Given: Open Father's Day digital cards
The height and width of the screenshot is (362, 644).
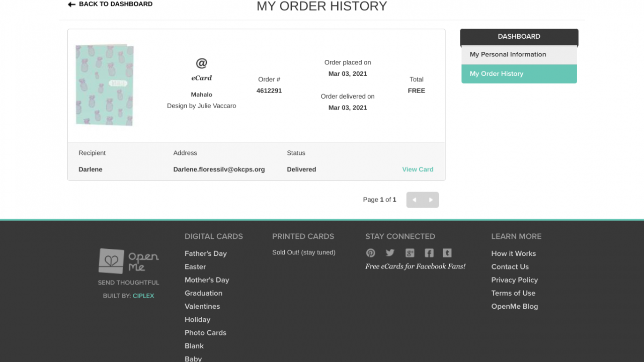Looking at the screenshot, I should click(206, 253).
